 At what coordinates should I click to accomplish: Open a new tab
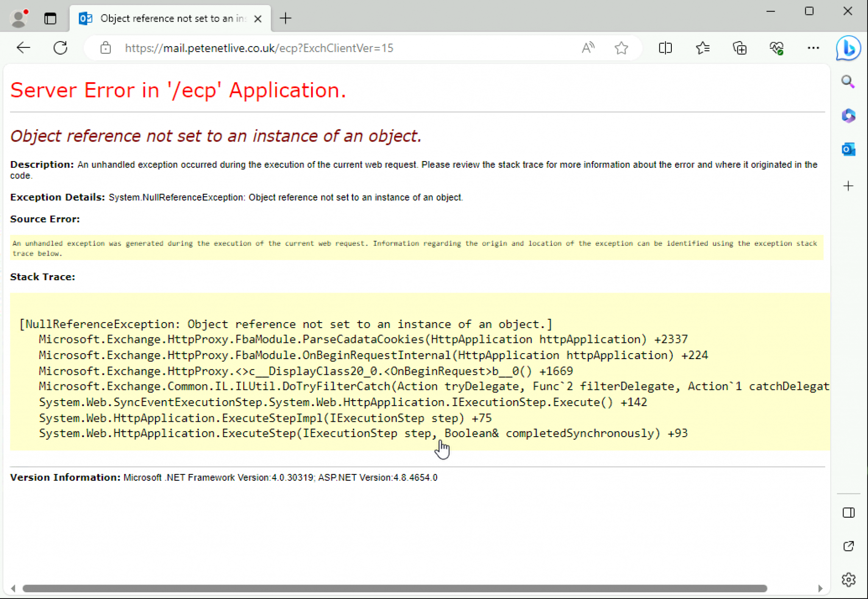[286, 18]
